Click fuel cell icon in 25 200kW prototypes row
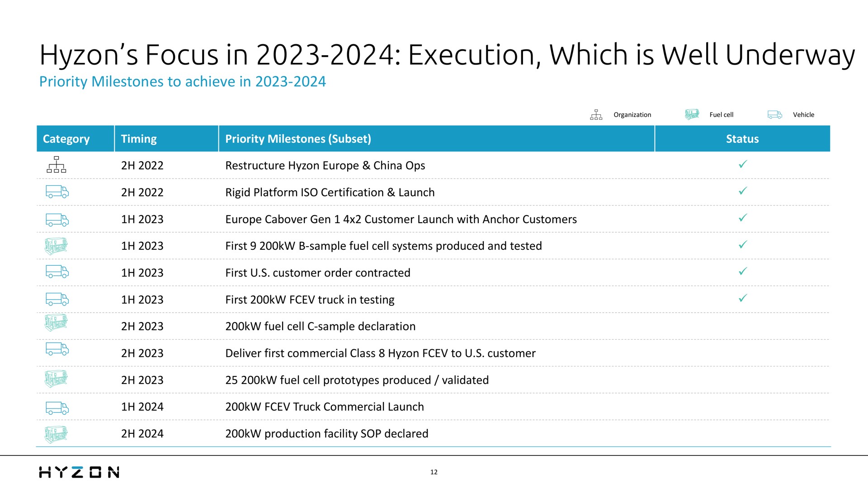Image resolution: width=868 pixels, height=488 pixels. tap(56, 379)
